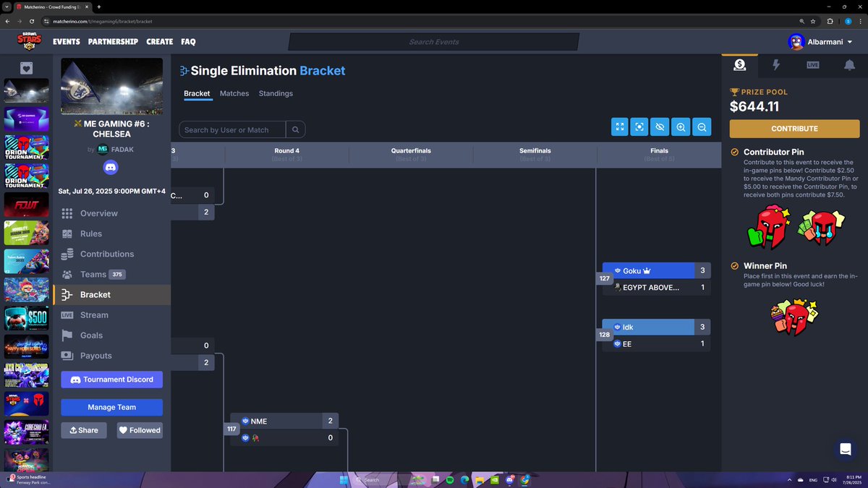Click the Brawl Stars logo

[30, 41]
